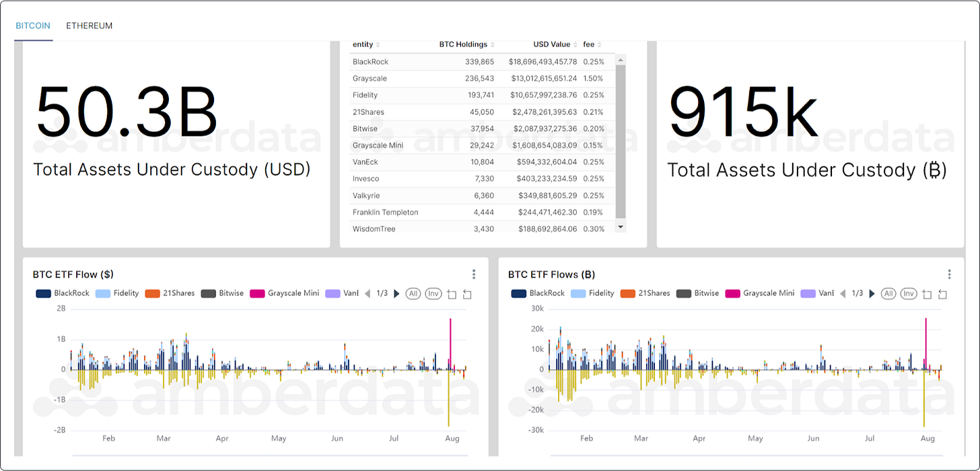Open the BTC ETF Flow ($) kebab menu
980x471 pixels.
474,274
